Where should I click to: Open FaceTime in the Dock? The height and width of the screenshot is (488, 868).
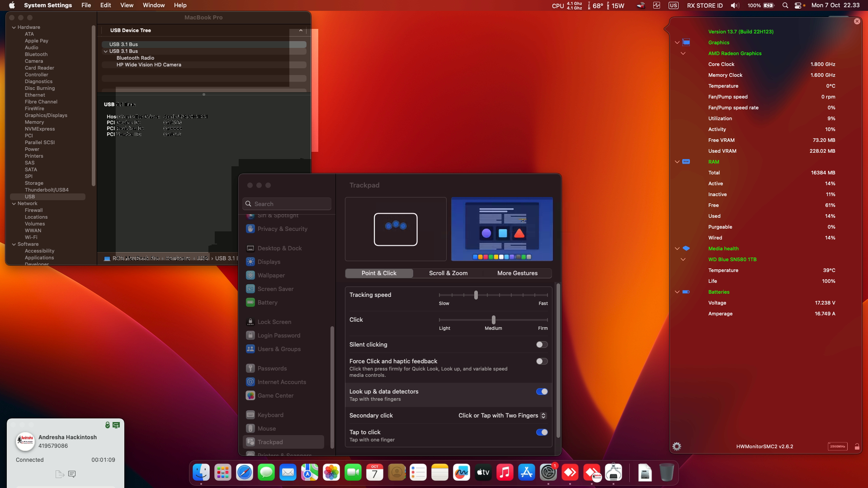click(x=353, y=473)
